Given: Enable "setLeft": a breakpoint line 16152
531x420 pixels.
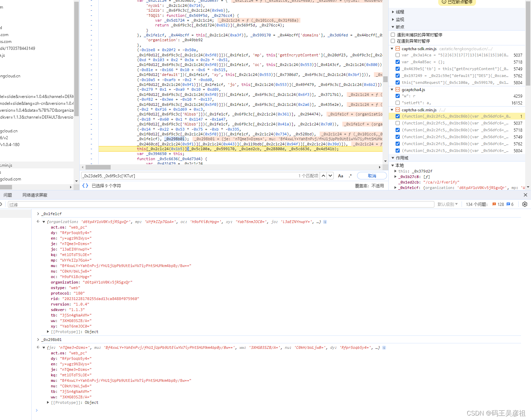Looking at the screenshot, I should point(398,103).
